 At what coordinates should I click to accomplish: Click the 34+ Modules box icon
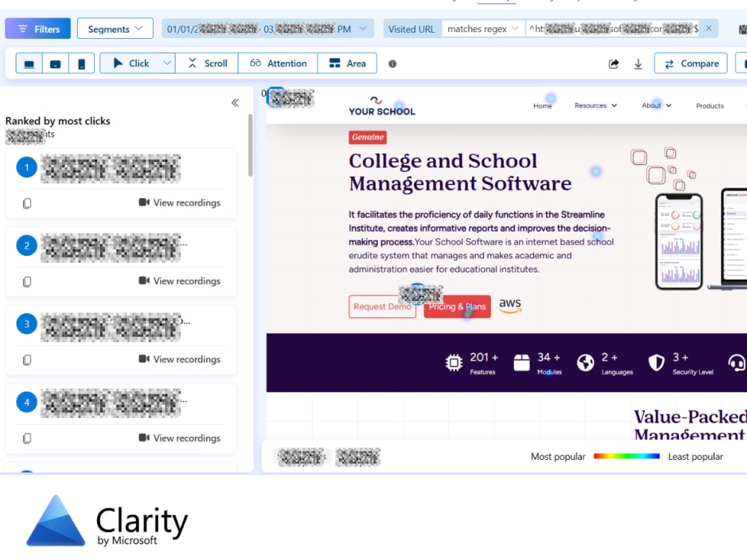pos(521,362)
